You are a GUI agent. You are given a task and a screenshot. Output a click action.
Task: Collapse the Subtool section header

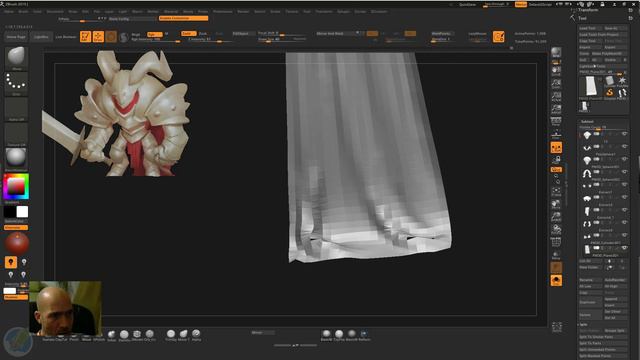(587, 122)
